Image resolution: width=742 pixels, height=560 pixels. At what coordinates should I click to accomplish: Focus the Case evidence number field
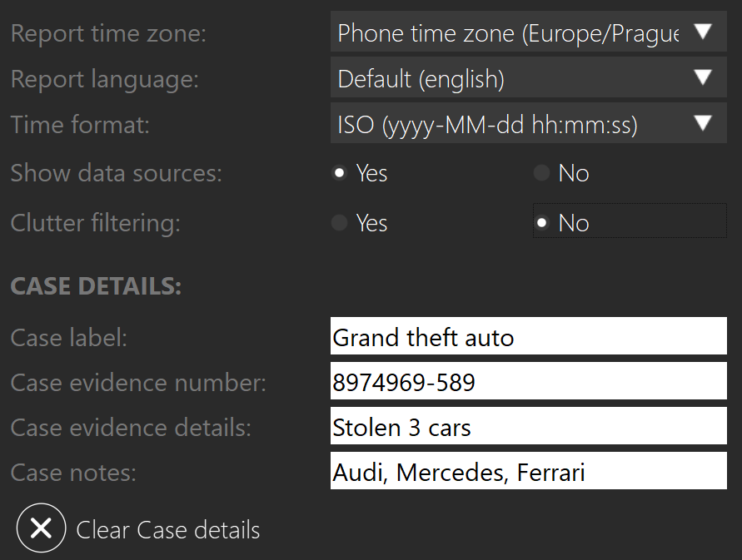[x=529, y=381]
